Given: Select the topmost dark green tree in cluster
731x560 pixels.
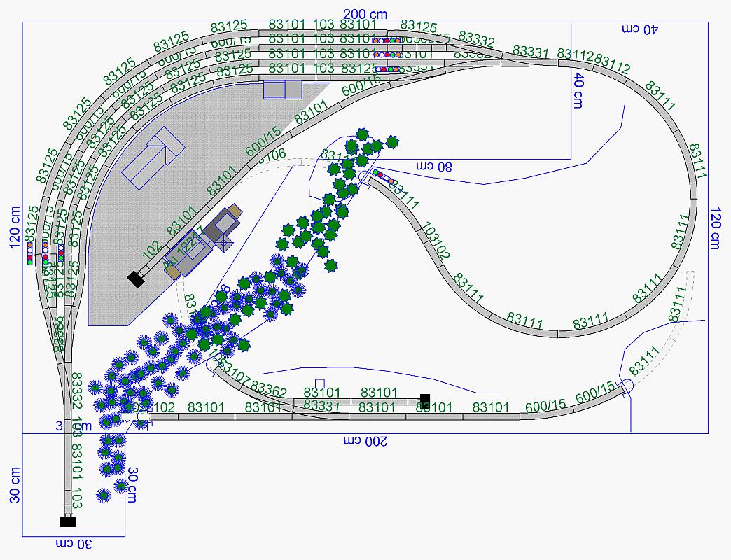Looking at the screenshot, I should pos(362,134).
